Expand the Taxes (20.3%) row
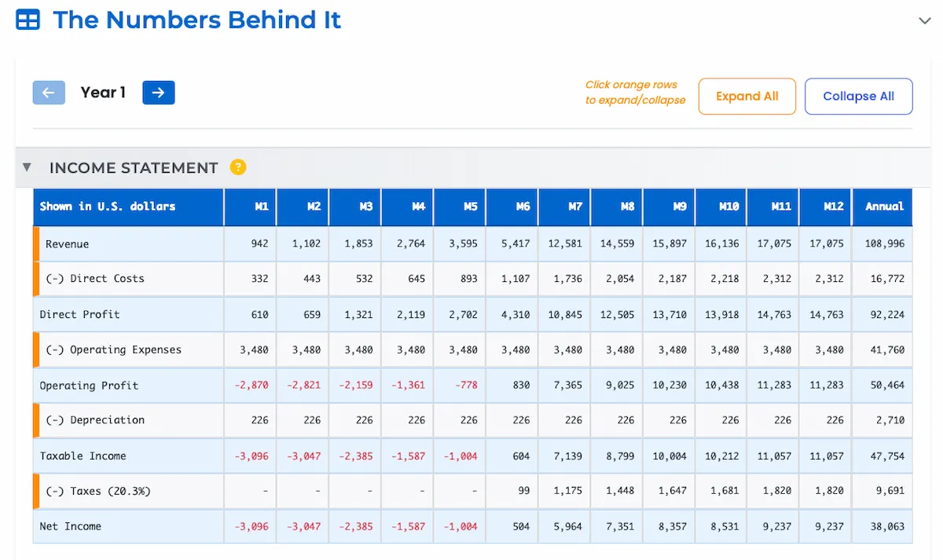 (x=97, y=492)
